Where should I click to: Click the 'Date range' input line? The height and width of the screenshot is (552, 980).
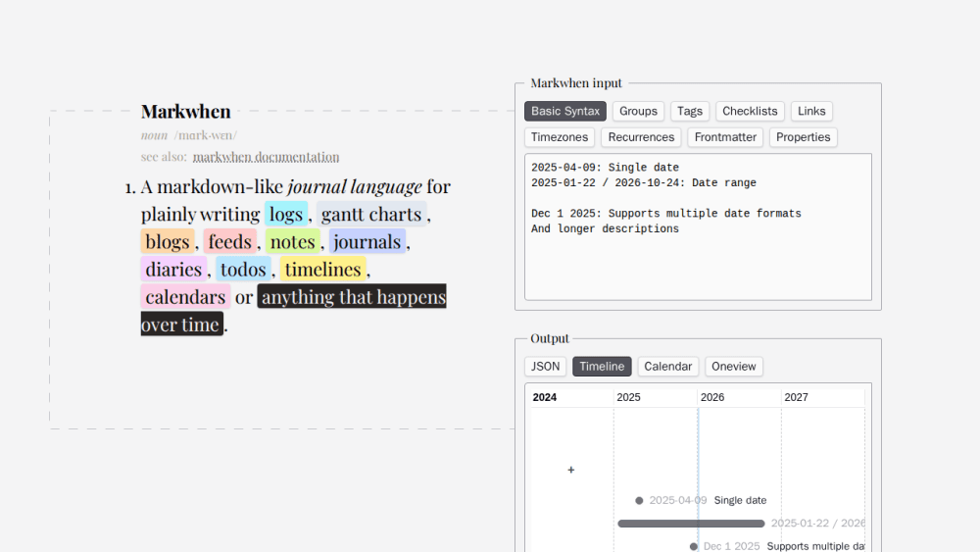click(x=644, y=183)
